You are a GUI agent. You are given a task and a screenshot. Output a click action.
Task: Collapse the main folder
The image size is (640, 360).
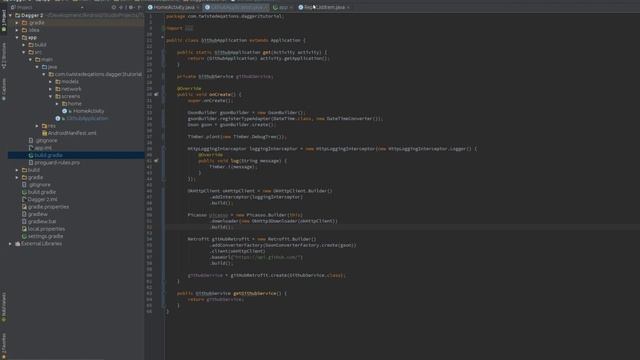30,60
